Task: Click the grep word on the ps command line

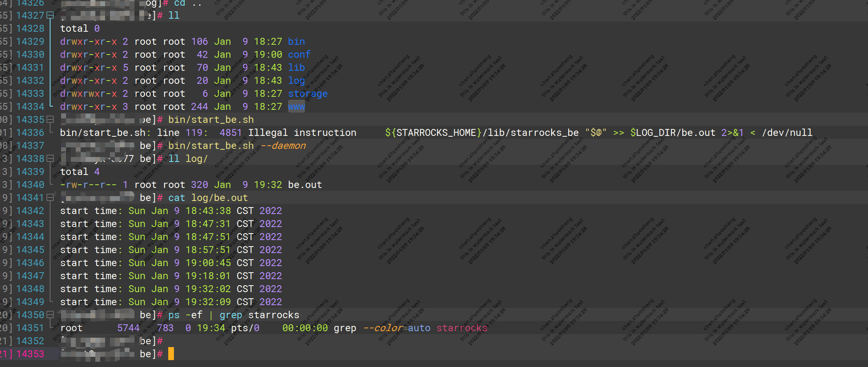Action: click(x=231, y=315)
